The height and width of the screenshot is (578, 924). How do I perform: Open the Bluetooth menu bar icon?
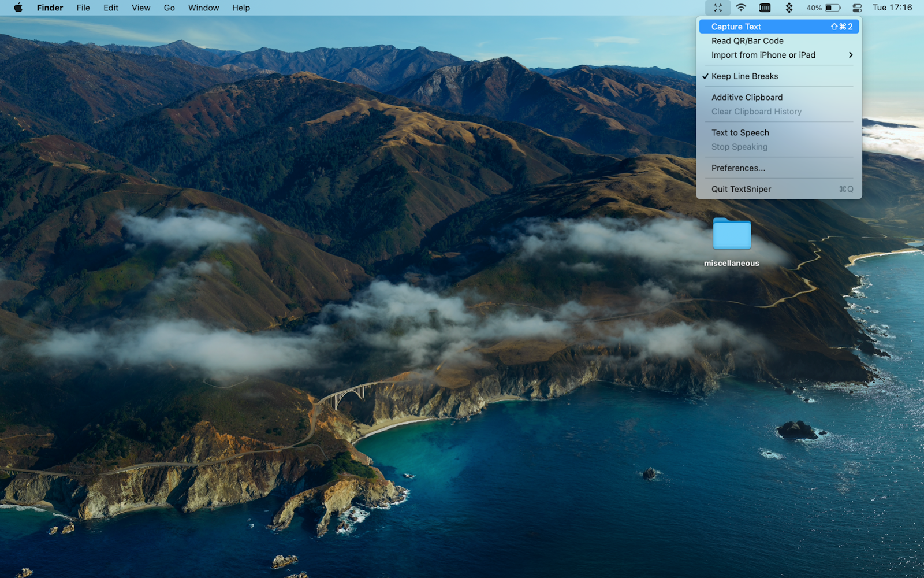789,8
